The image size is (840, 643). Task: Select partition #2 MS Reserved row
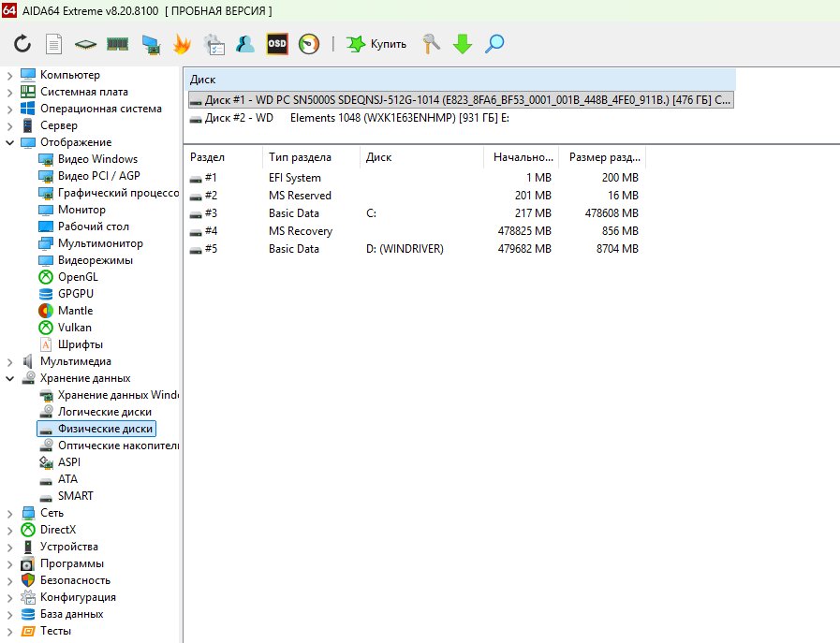point(415,196)
